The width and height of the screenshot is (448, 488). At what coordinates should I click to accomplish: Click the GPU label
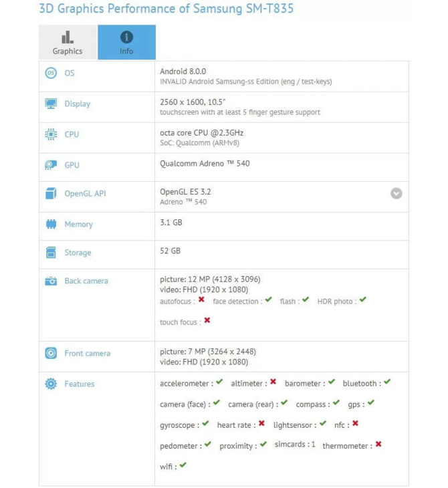pos(72,165)
